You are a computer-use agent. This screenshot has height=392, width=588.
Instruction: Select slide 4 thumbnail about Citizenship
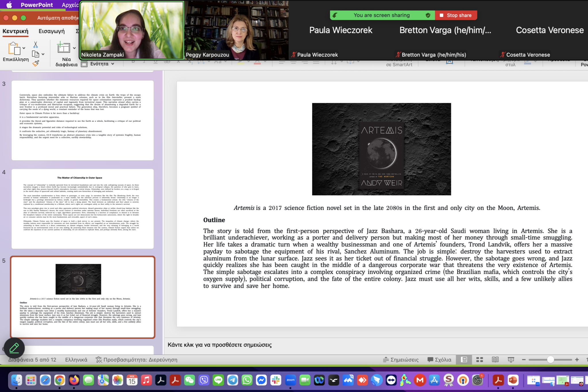point(82,209)
